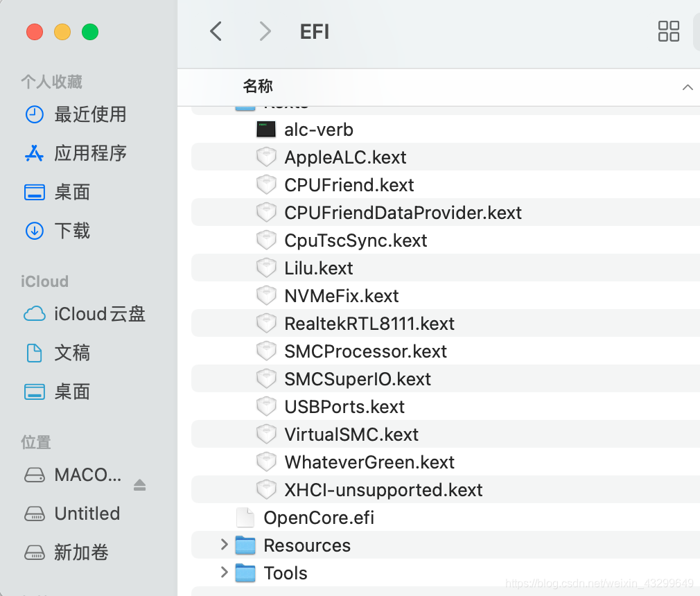700x596 pixels.
Task: Switch to icon grid view
Action: (x=668, y=31)
